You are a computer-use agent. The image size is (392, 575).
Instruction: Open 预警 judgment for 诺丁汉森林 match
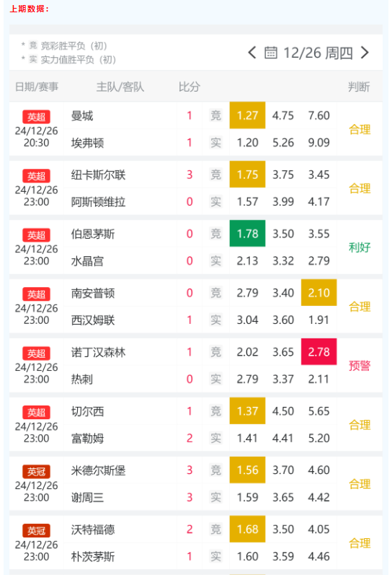point(360,366)
